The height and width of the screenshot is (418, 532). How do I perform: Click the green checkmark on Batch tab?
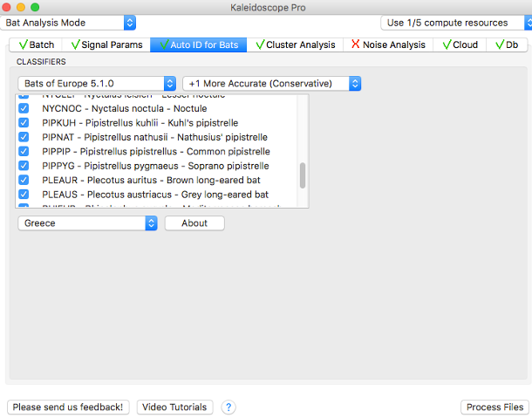[x=23, y=45]
